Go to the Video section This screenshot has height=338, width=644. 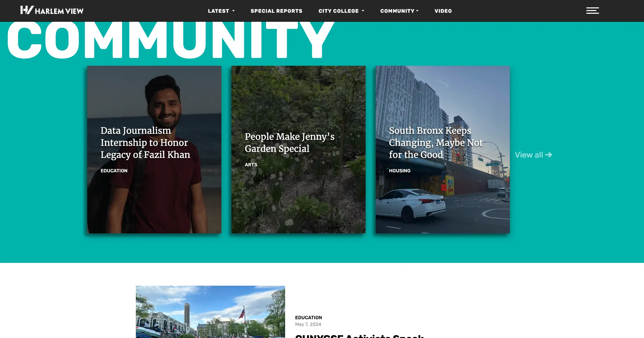click(x=443, y=11)
